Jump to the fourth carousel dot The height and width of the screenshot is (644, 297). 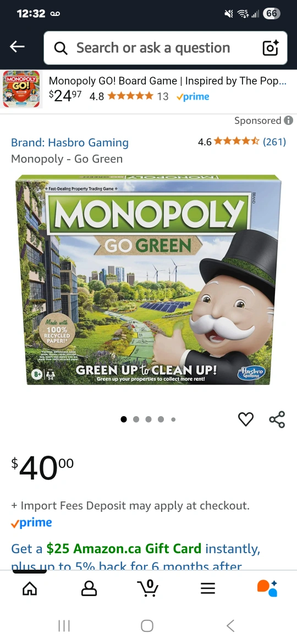coord(161,419)
